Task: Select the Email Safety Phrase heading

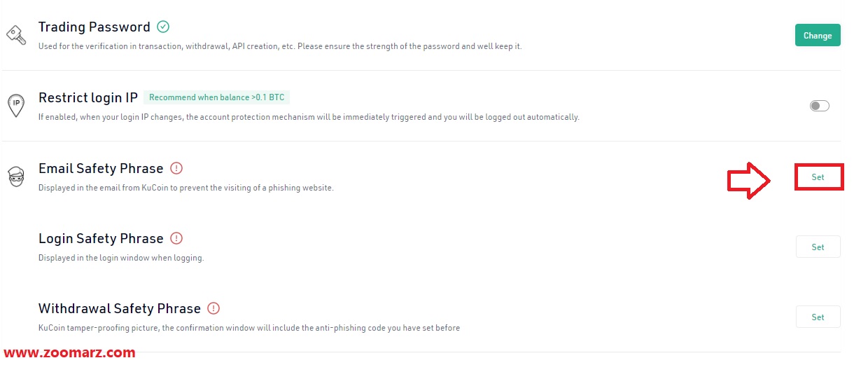Action: click(x=101, y=168)
